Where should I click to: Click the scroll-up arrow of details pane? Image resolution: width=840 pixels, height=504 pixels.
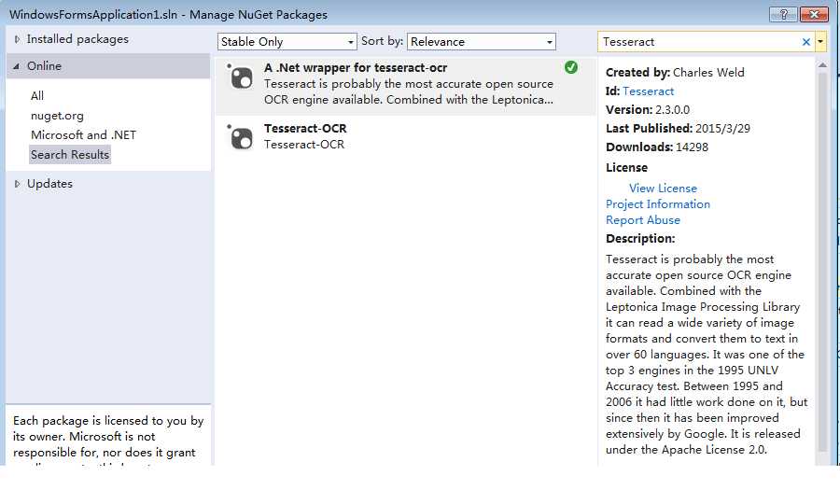pos(823,65)
